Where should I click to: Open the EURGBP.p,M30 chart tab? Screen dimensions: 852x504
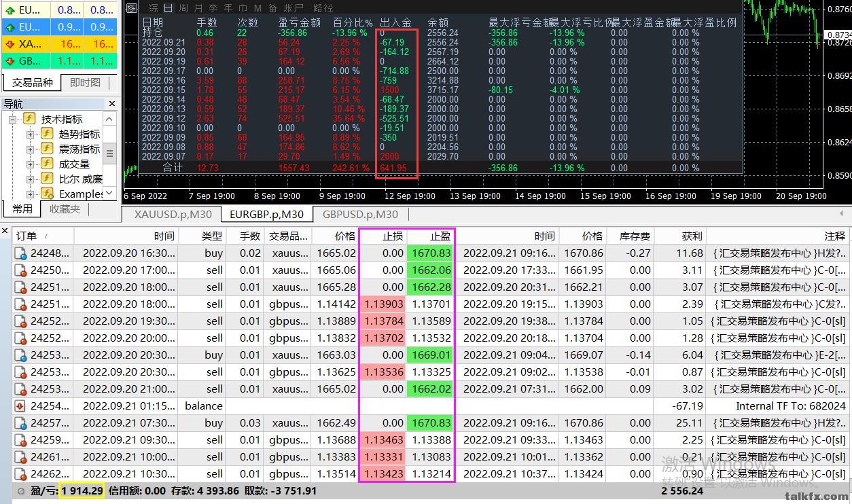[x=267, y=214]
